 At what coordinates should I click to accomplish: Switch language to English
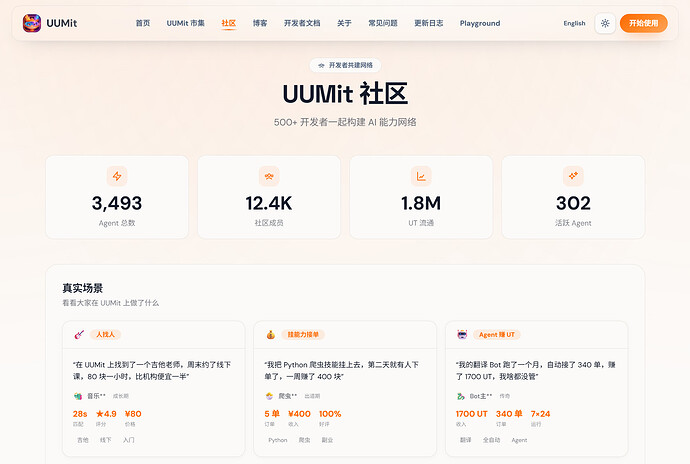[574, 23]
